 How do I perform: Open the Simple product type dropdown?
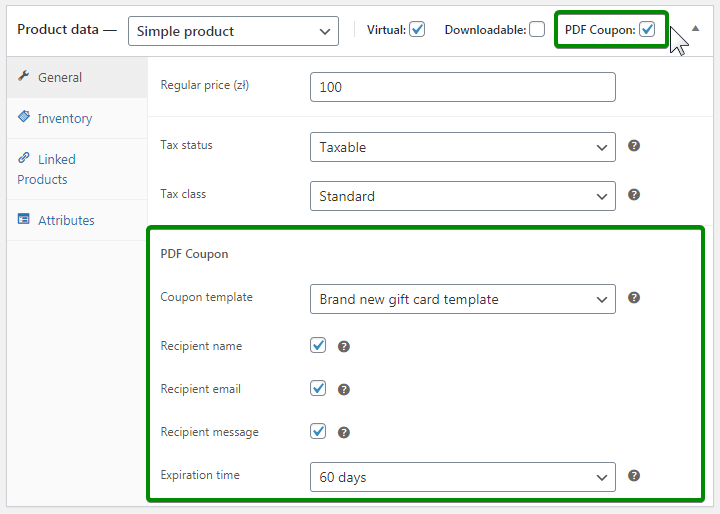(233, 31)
